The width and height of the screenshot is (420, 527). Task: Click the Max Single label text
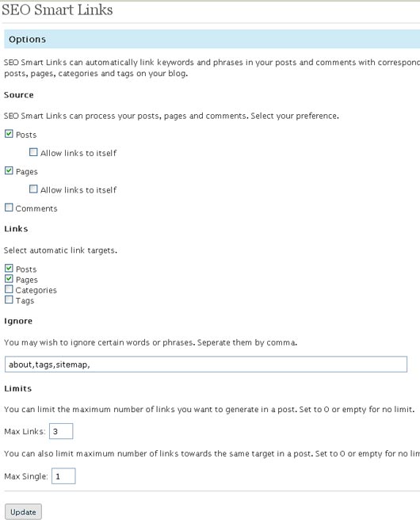26,476
